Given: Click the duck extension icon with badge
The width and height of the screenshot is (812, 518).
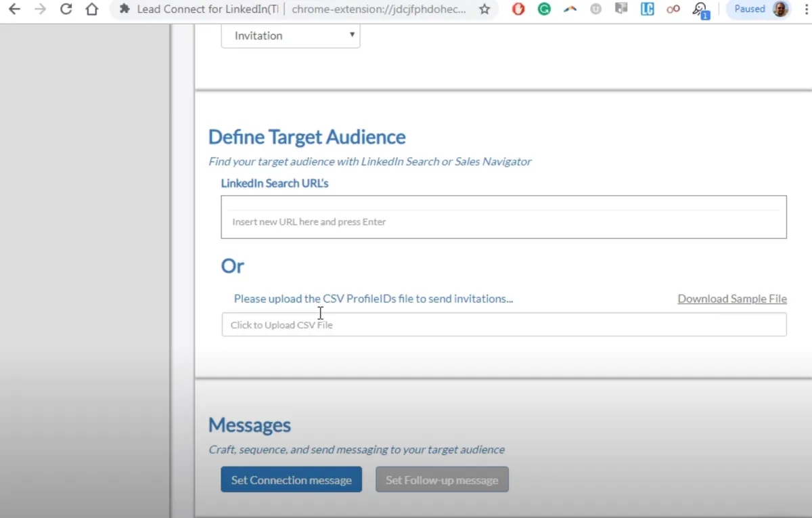Looking at the screenshot, I should tap(700, 9).
